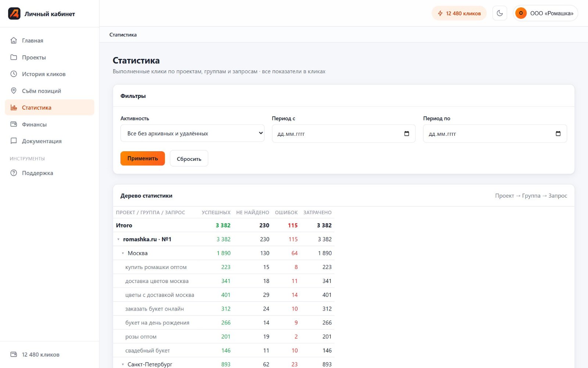Viewport: 588px width, 368px height.
Task: Click the orange avatar of ООО «Ромашка»
Action: tap(521, 13)
